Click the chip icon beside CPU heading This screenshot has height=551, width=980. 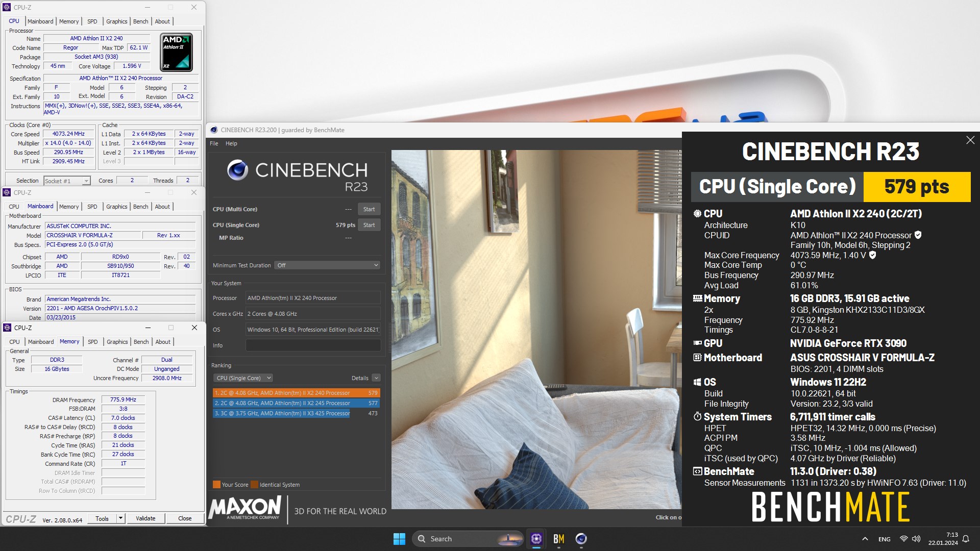tap(697, 213)
